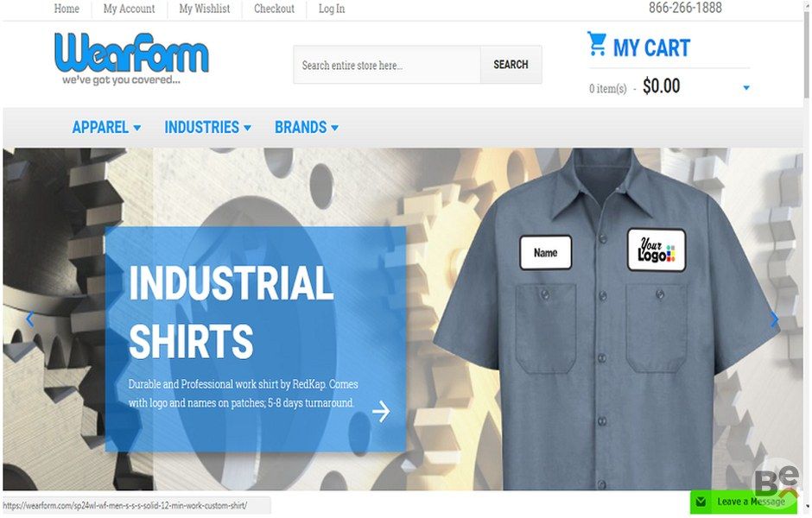Click the Search entire store input field
The image size is (812, 518).
tap(387, 65)
